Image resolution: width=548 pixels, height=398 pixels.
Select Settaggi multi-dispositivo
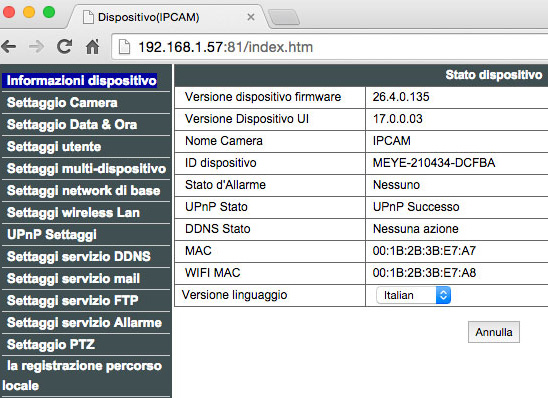tap(86, 169)
